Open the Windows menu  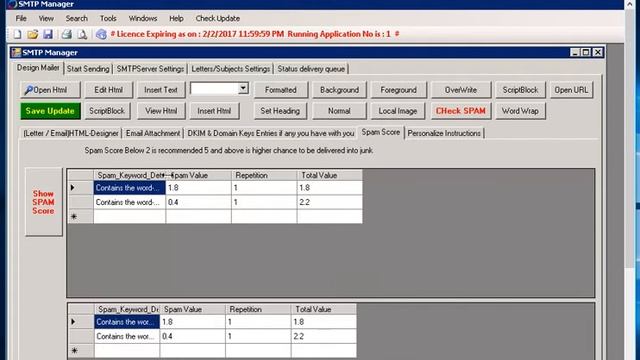[142, 18]
